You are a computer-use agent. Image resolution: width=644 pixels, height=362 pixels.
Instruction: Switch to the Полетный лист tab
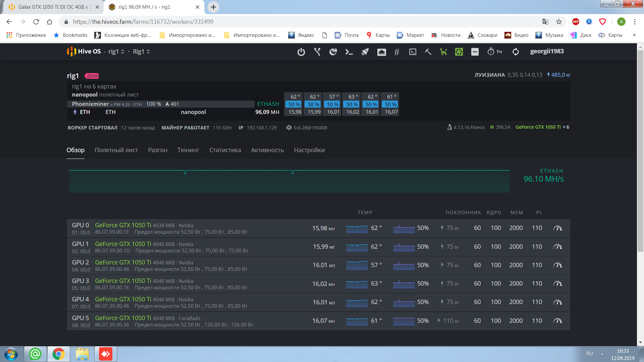[x=116, y=150]
